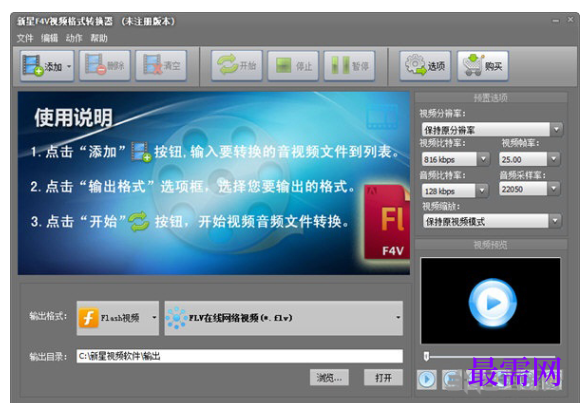The width and height of the screenshot is (580, 403).
Task: Click the 清空 (Clear) toolbar button
Action: (x=161, y=66)
